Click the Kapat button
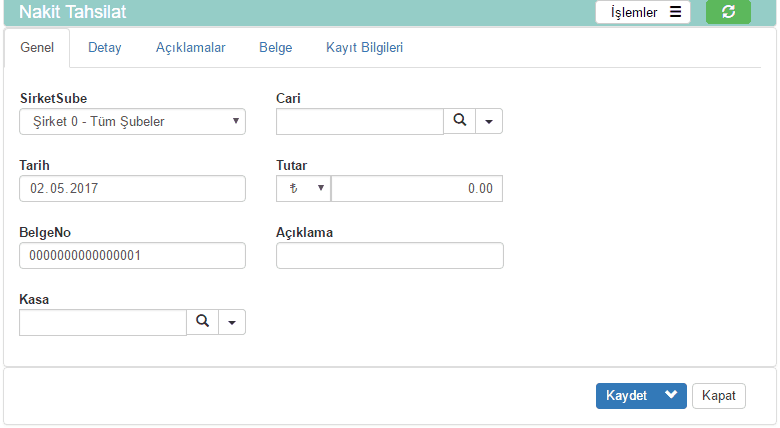This screenshot has width=780, height=428. pyautogui.click(x=718, y=395)
